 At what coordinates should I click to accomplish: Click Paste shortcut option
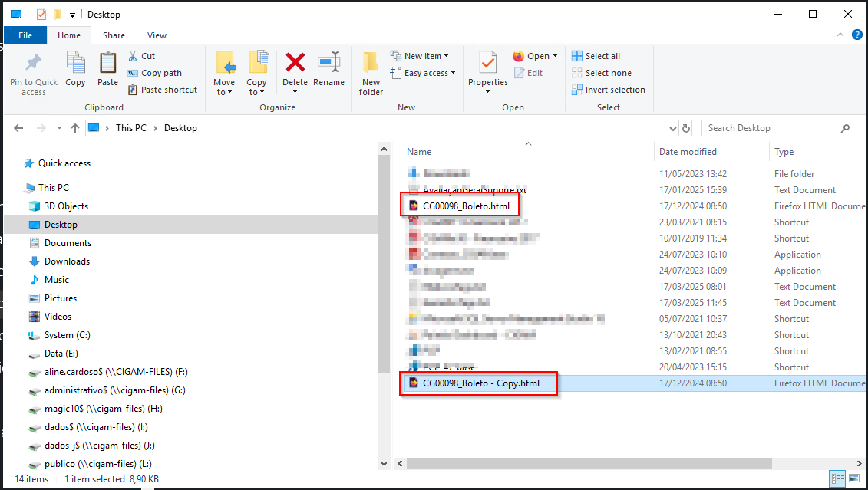(x=162, y=90)
